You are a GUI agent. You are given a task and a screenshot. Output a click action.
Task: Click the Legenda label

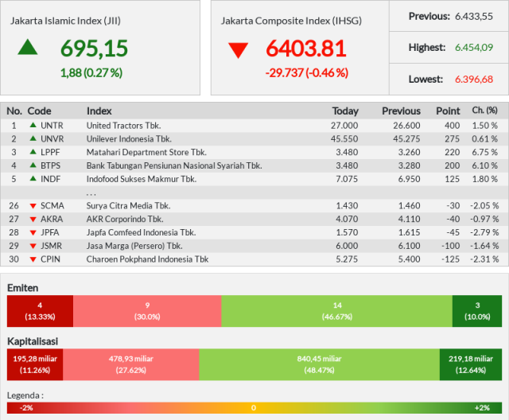tap(25, 395)
